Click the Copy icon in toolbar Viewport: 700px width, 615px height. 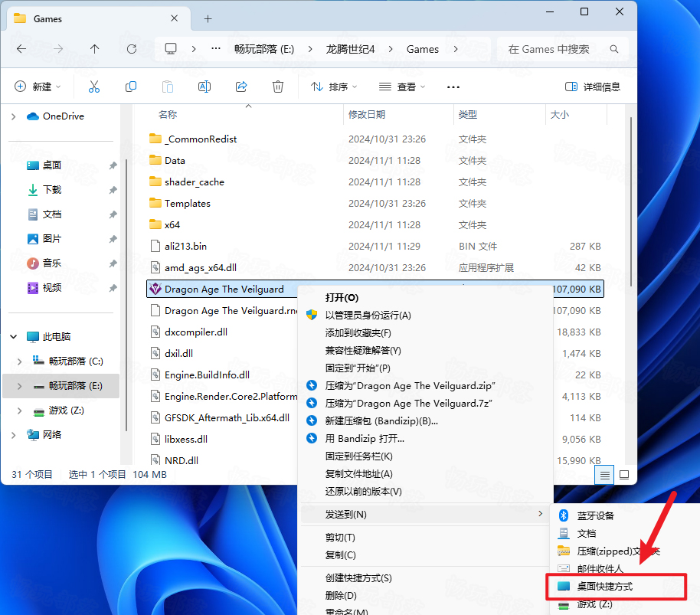point(131,87)
